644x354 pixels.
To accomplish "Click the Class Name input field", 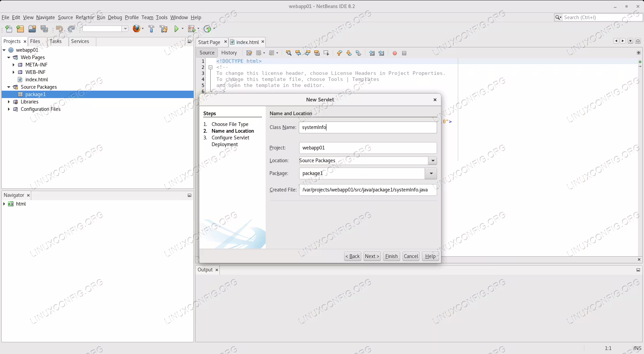I will pyautogui.click(x=368, y=127).
